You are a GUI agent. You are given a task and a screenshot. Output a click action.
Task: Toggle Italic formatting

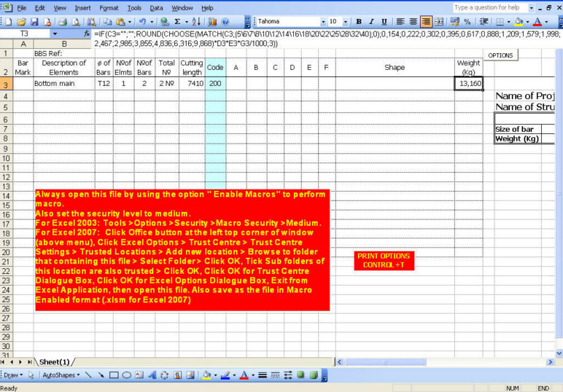[371, 22]
